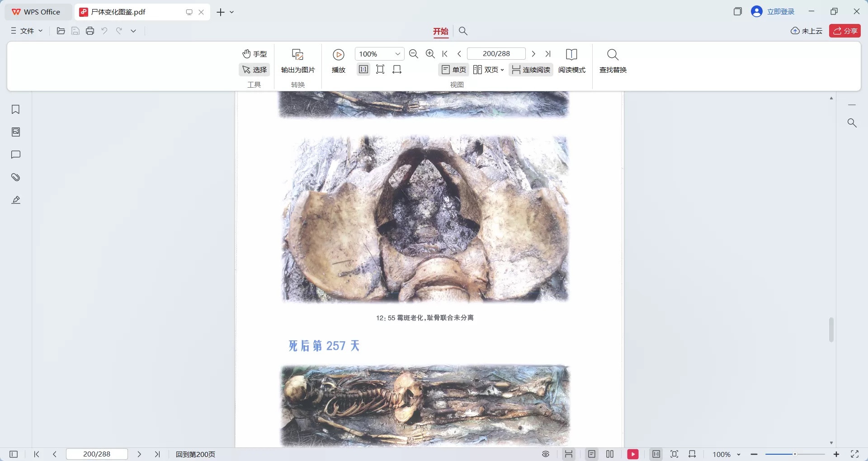Open 输出为图片 export to image
868x461 pixels.
tap(297, 62)
